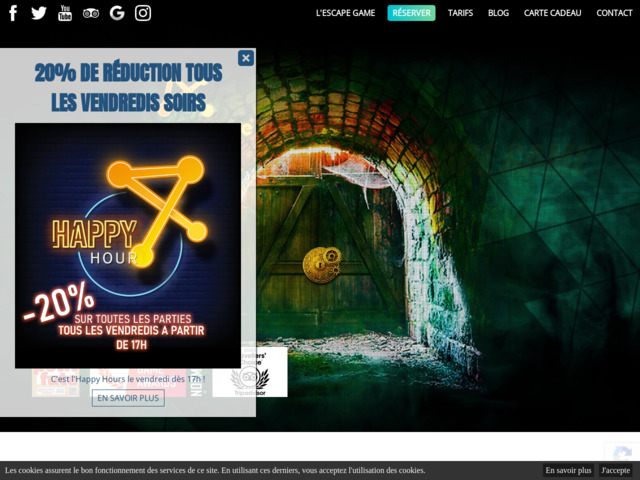
Task: Close the 20% reduction popup
Action: [246, 58]
